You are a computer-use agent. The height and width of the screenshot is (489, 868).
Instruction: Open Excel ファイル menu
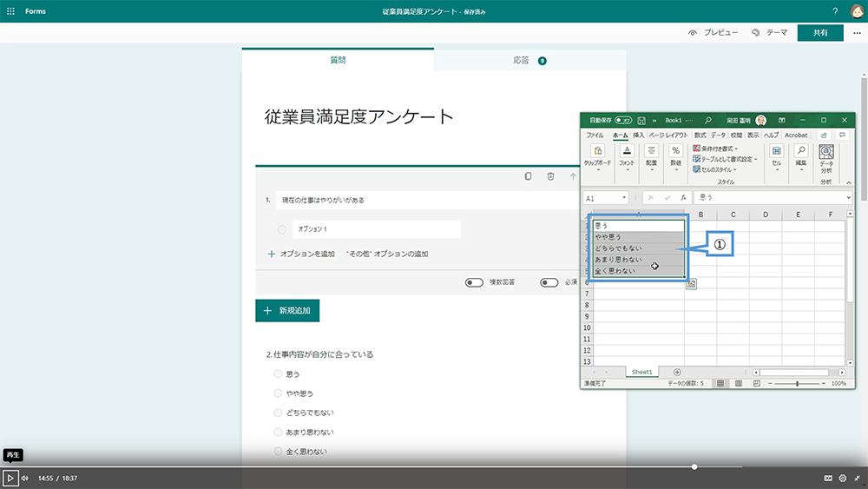595,135
